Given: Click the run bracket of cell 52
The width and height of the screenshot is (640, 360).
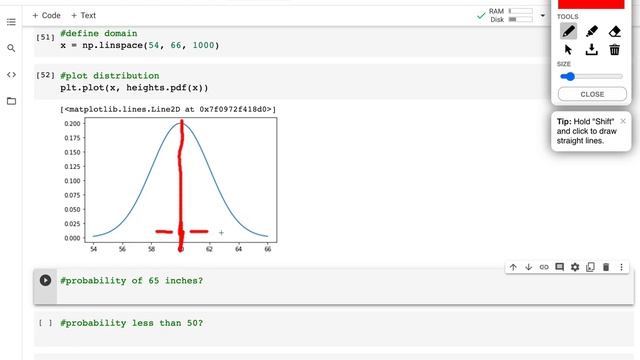Looking at the screenshot, I should 45,75.
